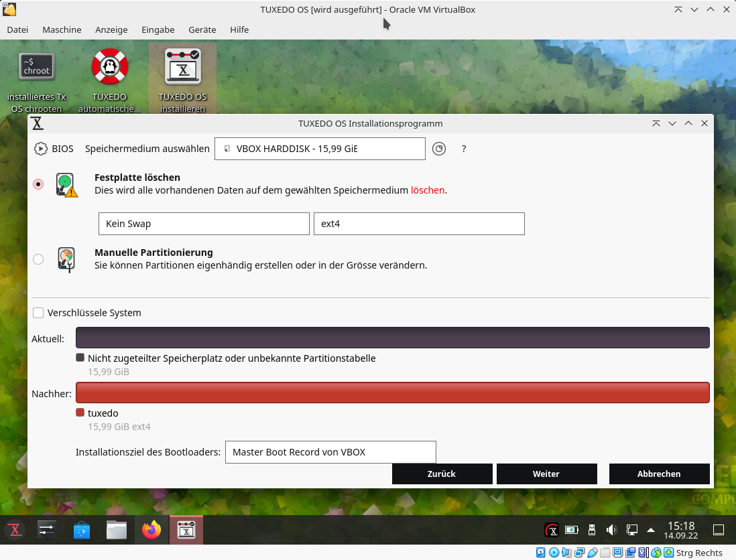The width and height of the screenshot is (736, 560).
Task: Click the red tuxedo legend swatch
Action: coord(80,412)
